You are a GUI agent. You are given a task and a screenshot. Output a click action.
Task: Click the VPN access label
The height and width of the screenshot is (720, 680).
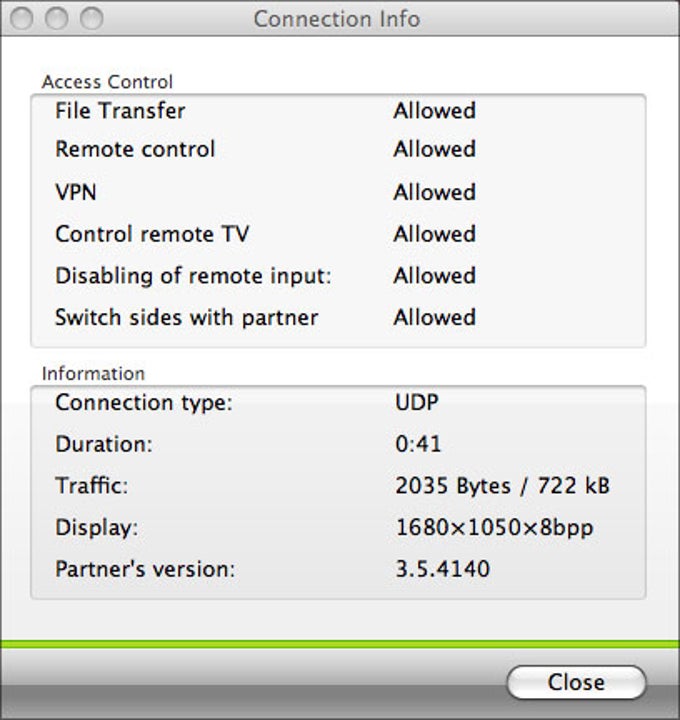(x=76, y=192)
